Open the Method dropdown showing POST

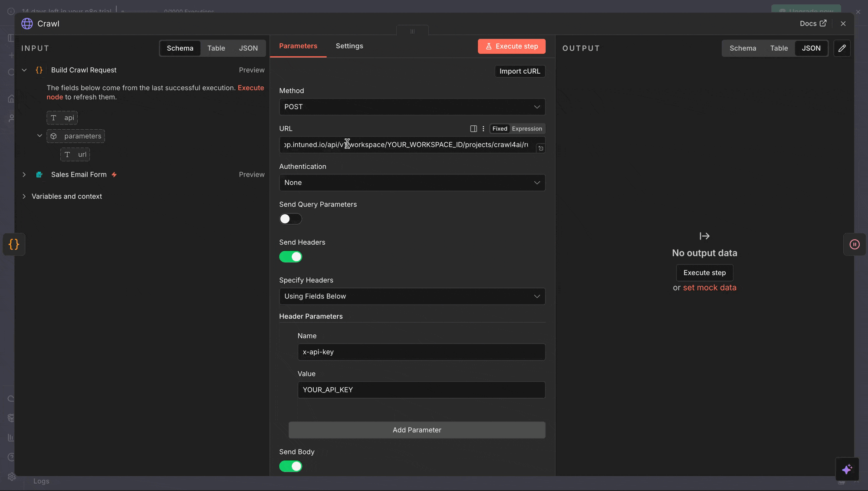(x=411, y=107)
